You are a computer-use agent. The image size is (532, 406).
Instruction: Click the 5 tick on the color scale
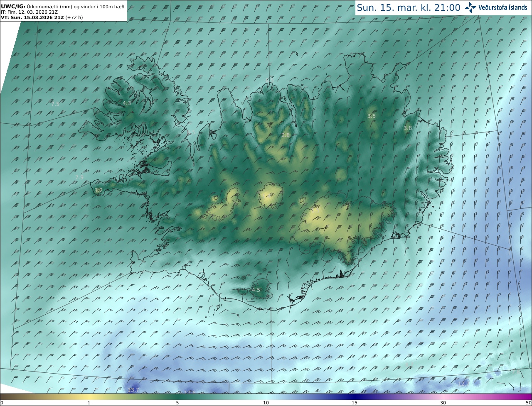177,403
